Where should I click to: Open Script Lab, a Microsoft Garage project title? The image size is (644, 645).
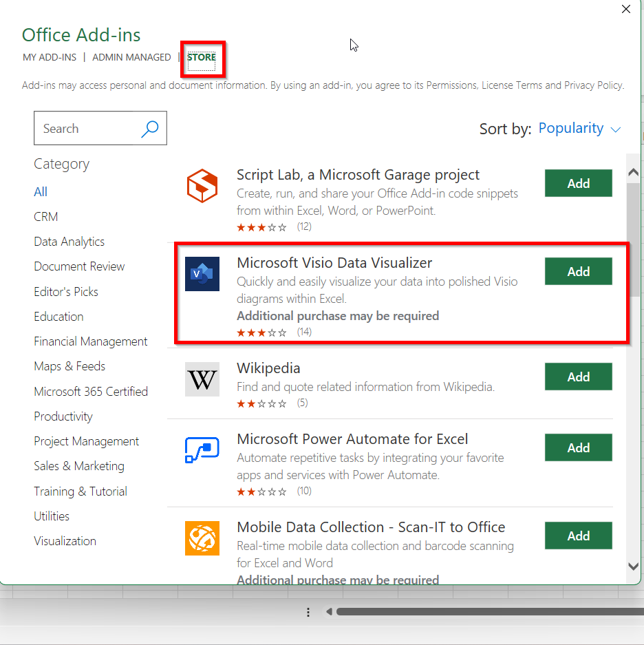pos(358,175)
